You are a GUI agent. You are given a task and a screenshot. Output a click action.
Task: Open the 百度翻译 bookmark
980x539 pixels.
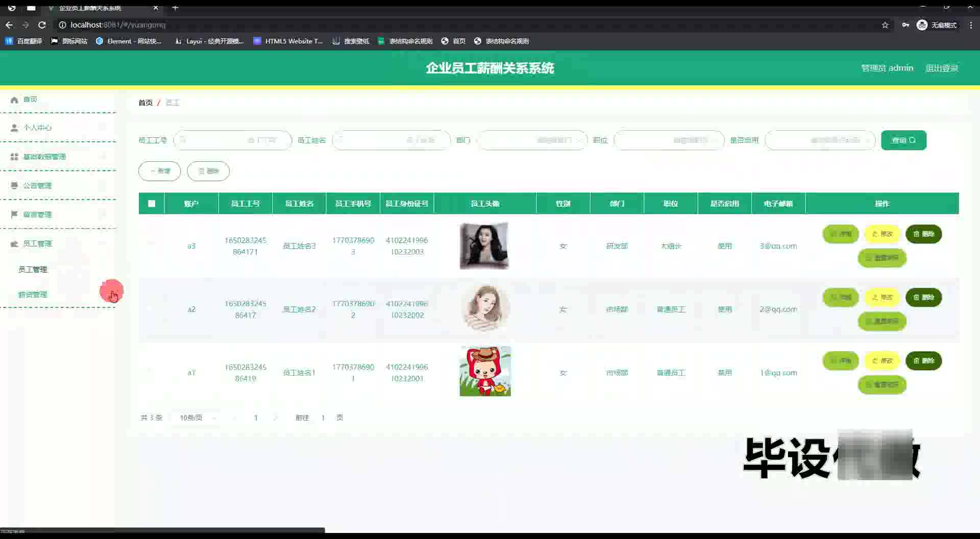[x=24, y=41]
